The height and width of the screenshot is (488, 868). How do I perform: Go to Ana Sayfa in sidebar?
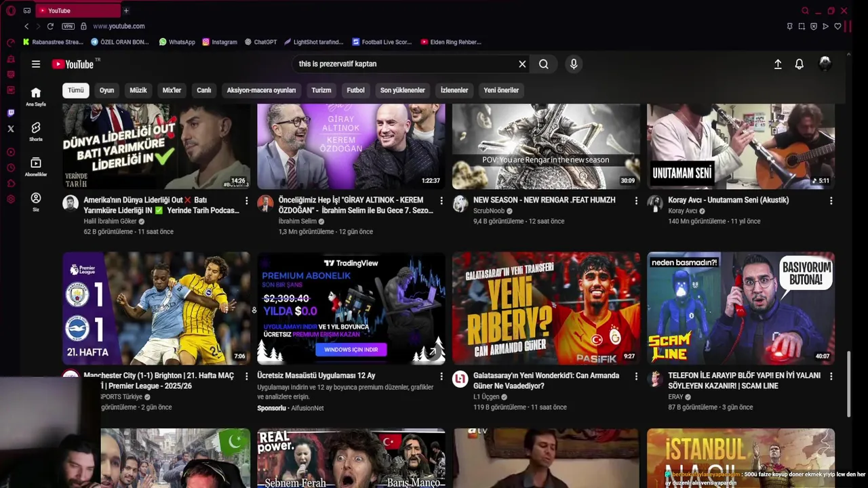[x=36, y=97]
